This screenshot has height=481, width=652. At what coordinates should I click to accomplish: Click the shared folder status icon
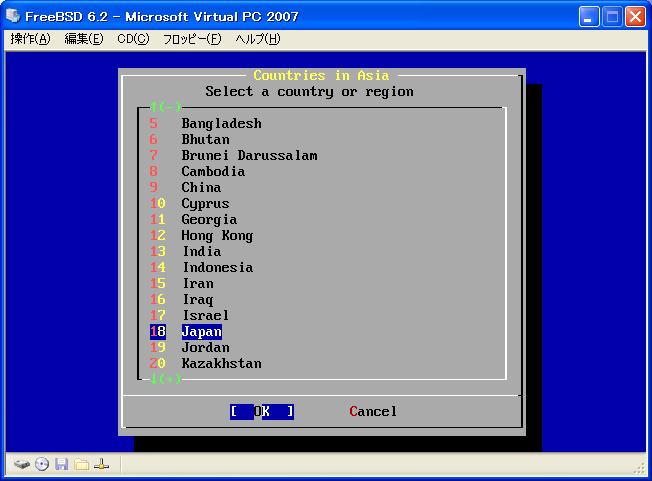tap(82, 464)
